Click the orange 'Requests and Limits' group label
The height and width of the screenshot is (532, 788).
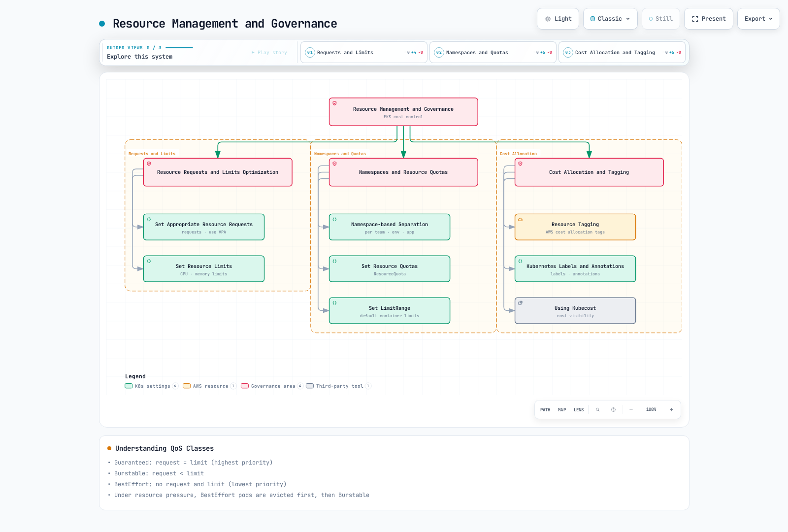coord(152,154)
